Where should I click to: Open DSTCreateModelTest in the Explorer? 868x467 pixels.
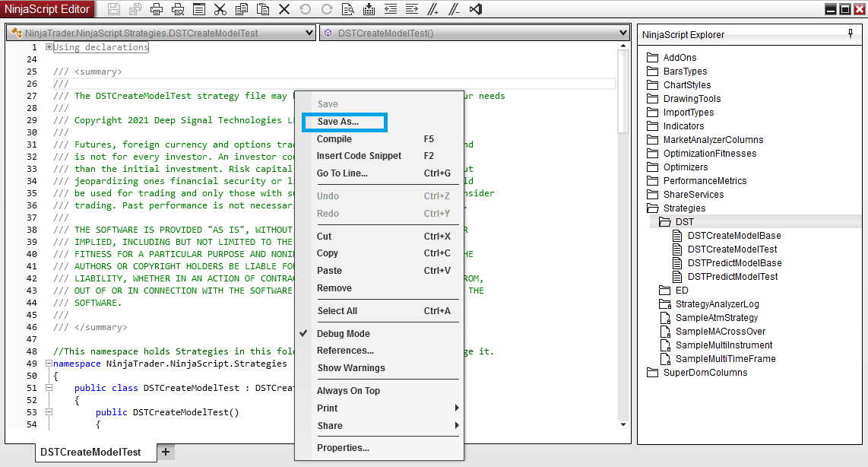coord(732,249)
